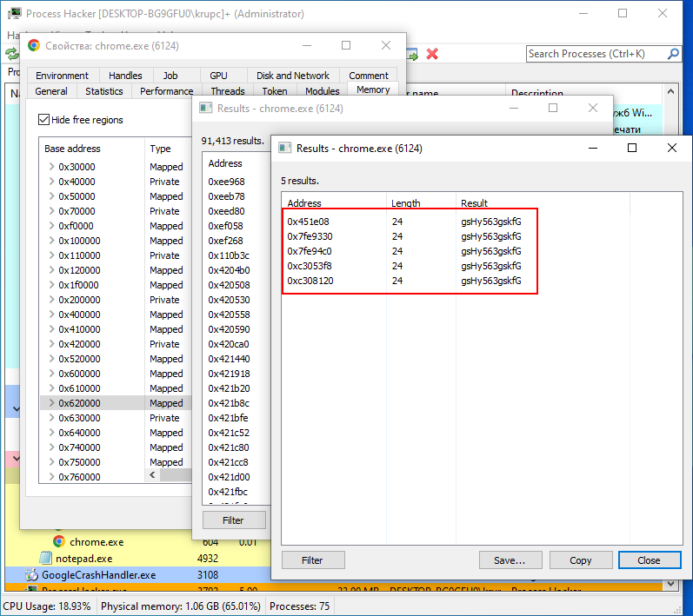Click the Close button in Results dialog
The height and width of the screenshot is (616, 693).
(x=650, y=560)
